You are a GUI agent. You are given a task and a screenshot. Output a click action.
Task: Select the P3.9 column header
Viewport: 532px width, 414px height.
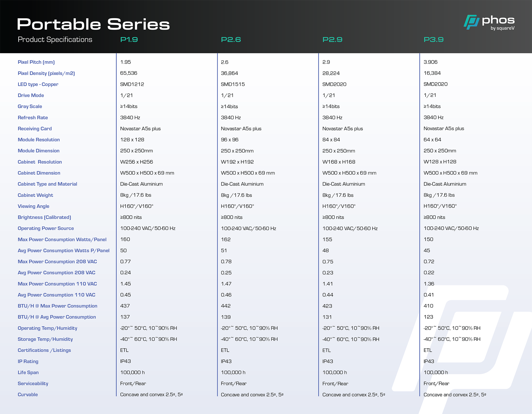click(434, 40)
